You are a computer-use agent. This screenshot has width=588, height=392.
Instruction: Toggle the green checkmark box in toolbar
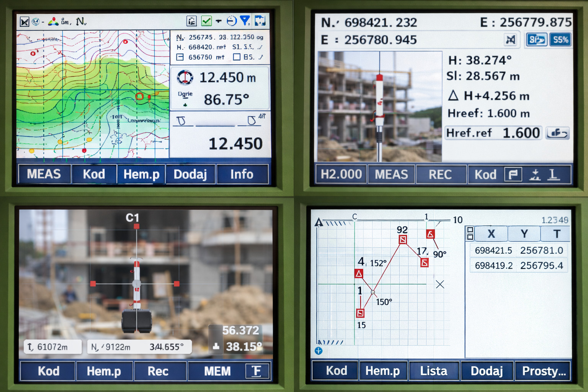(x=206, y=21)
